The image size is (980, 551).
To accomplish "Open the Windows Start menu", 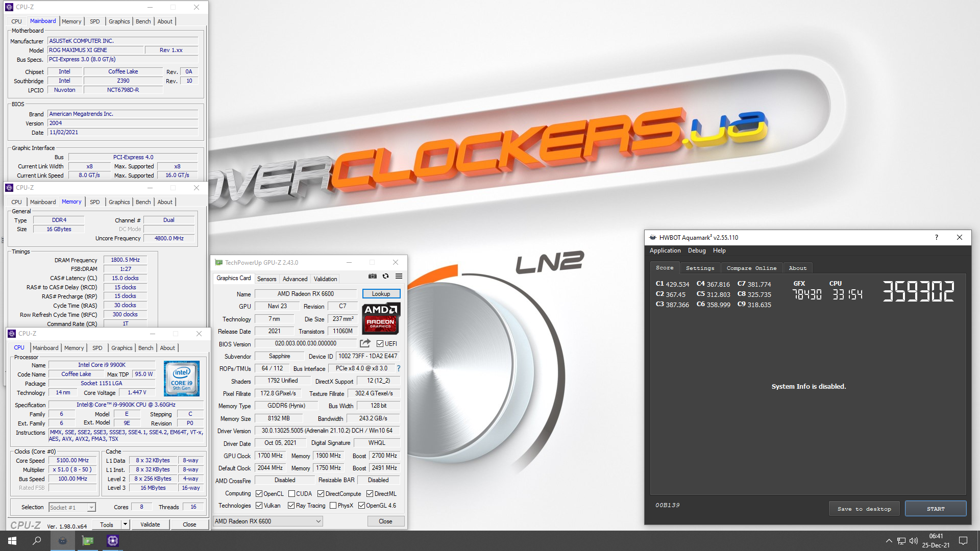I will tap(12, 541).
